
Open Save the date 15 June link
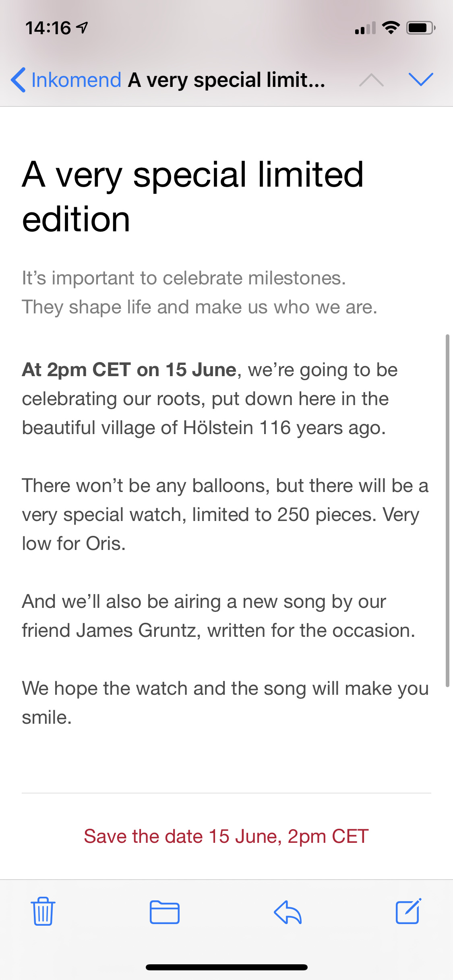click(x=226, y=836)
